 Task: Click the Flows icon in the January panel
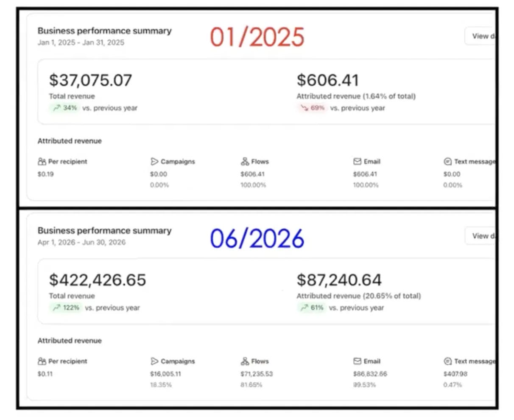(x=245, y=162)
